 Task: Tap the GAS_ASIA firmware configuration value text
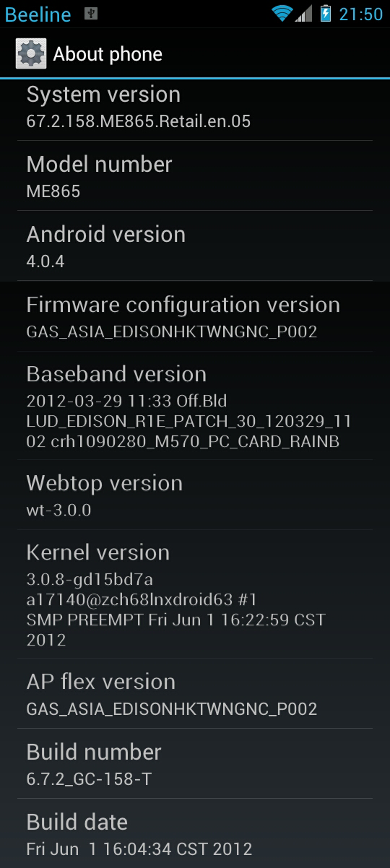(x=172, y=332)
